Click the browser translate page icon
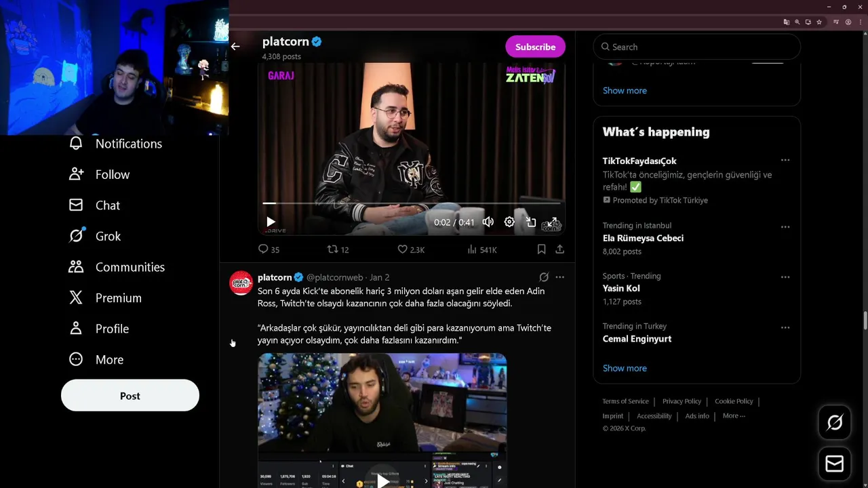The height and width of the screenshot is (488, 868). pos(787,22)
